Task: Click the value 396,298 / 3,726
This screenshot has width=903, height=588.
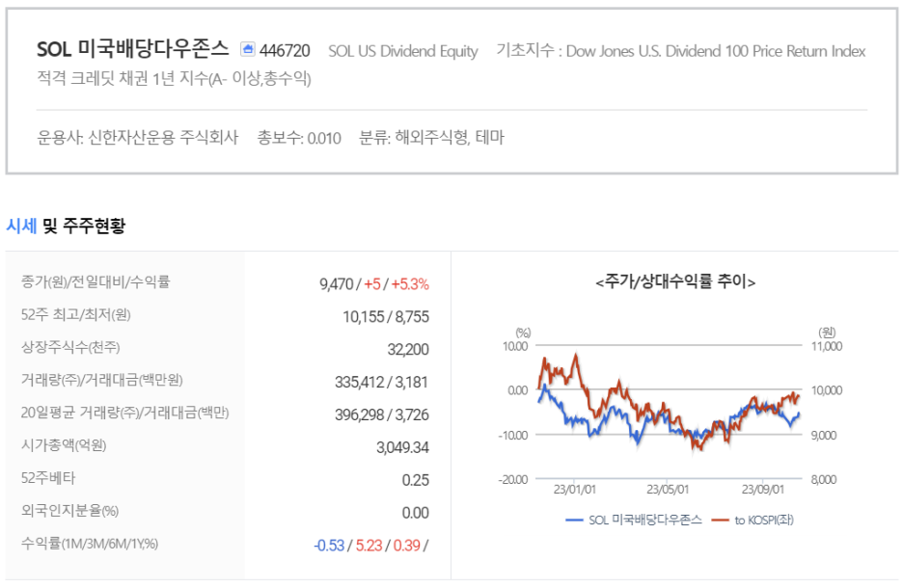Action: pyautogui.click(x=382, y=414)
